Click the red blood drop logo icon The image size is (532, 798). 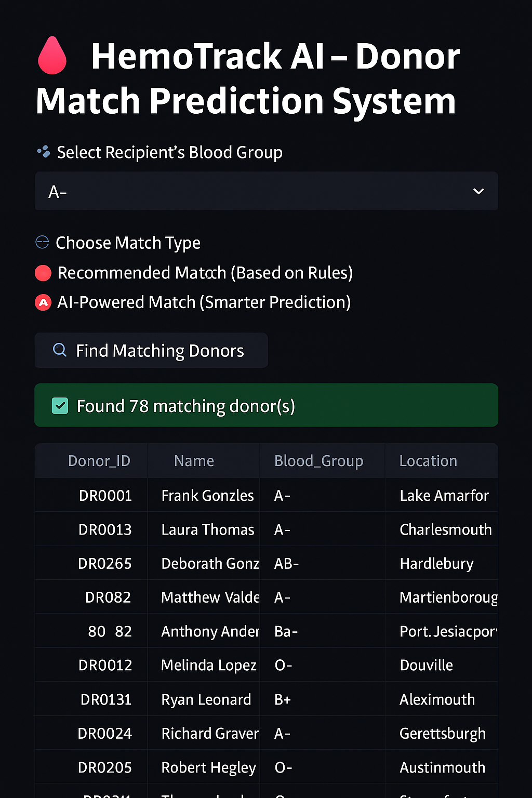click(52, 56)
